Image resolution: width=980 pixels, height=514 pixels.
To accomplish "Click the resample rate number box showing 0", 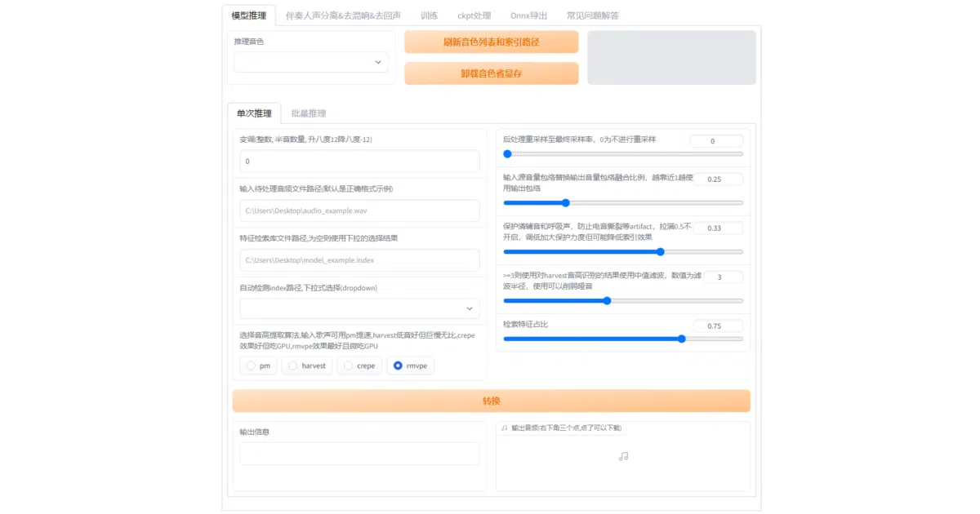I will point(717,141).
